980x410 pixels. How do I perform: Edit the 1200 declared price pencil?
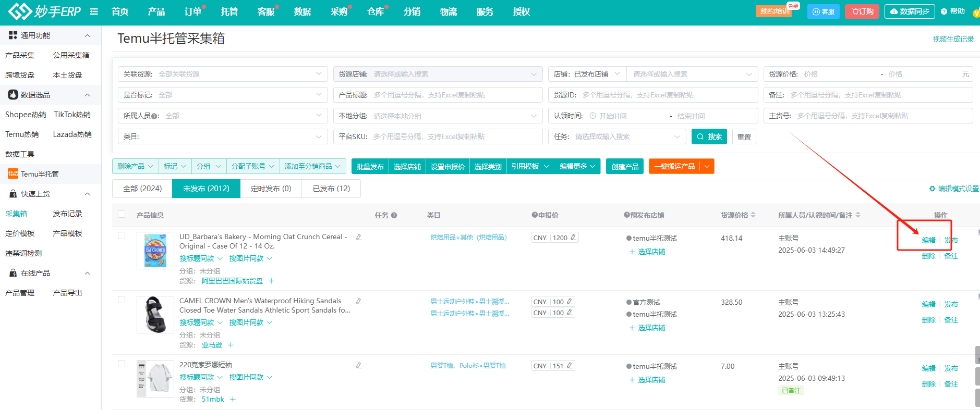[x=573, y=238]
